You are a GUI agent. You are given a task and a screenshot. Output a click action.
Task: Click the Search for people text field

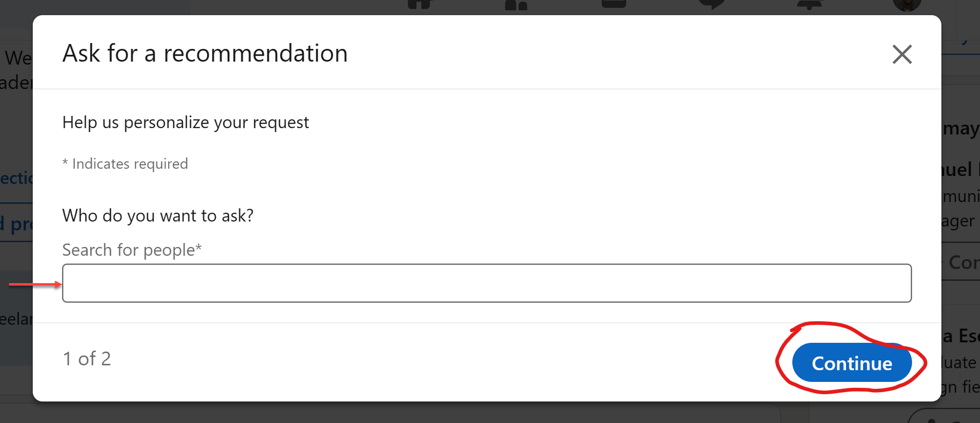(487, 283)
